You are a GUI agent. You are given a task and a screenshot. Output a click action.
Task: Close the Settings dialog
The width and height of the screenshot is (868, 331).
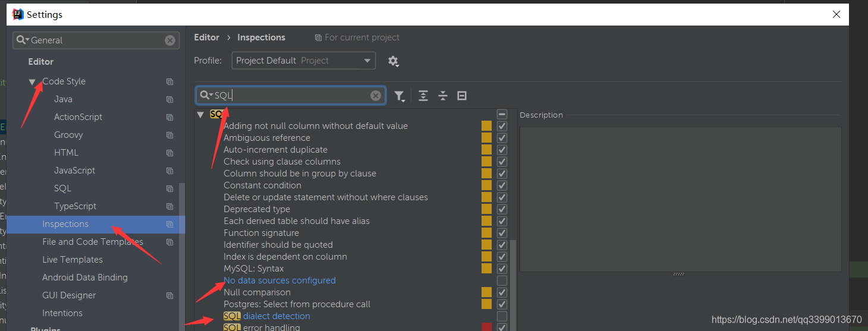(x=836, y=14)
